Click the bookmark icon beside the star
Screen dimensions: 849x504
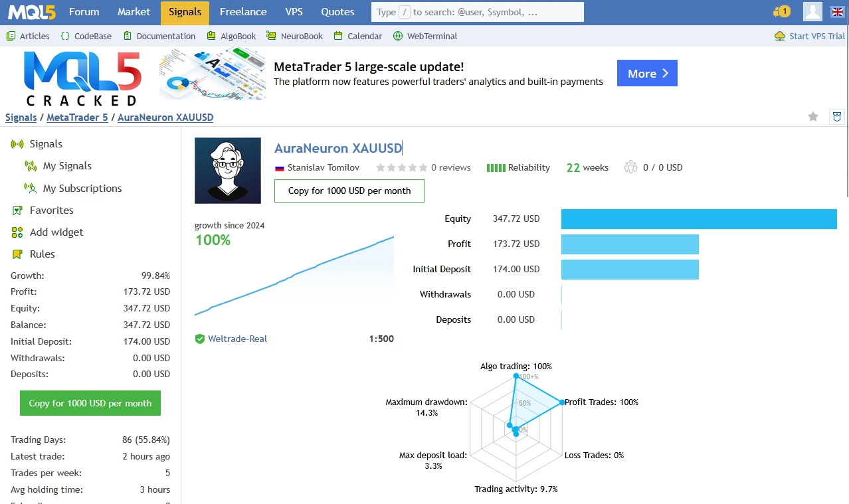[x=837, y=117]
